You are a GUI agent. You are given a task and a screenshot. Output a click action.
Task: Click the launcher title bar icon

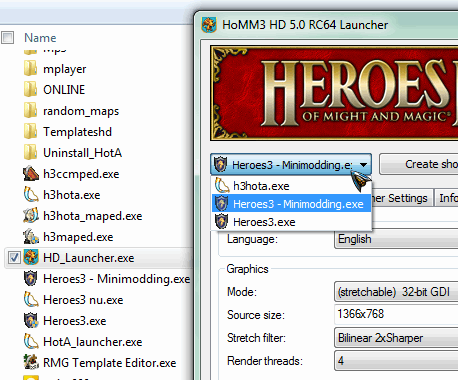click(x=209, y=25)
